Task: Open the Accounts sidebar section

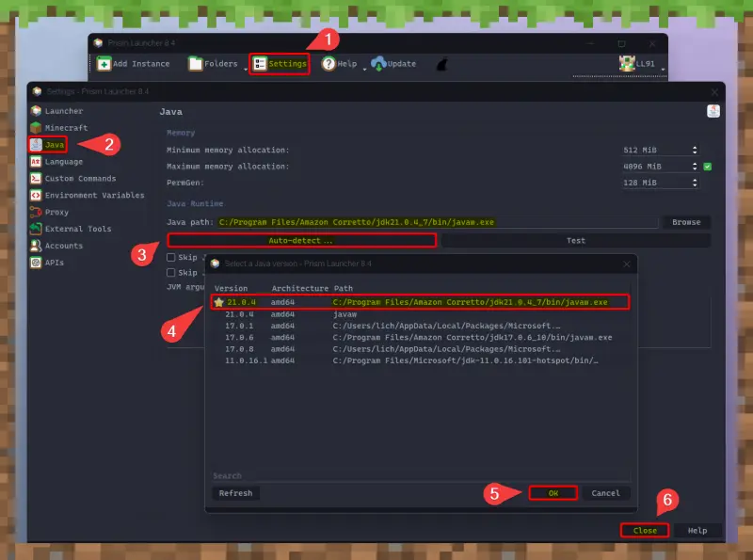Action: (x=36, y=246)
